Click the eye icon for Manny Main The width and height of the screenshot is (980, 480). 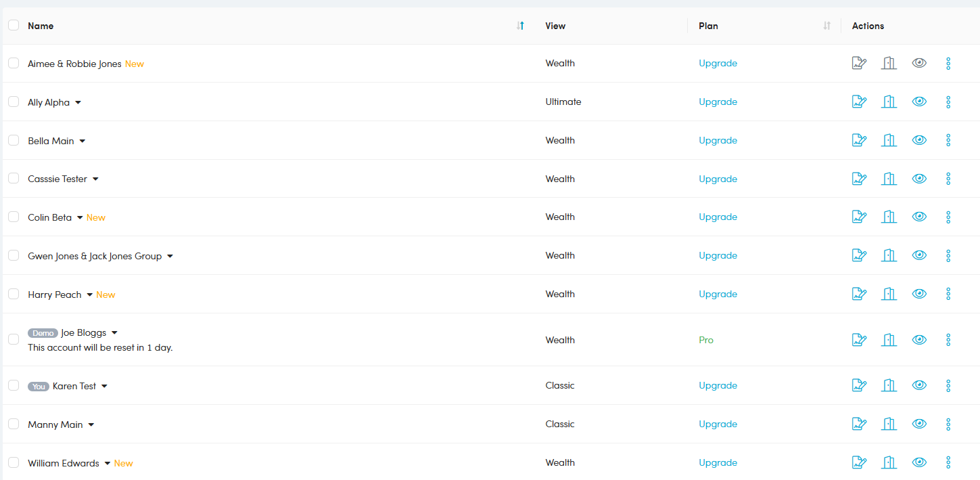pos(919,424)
